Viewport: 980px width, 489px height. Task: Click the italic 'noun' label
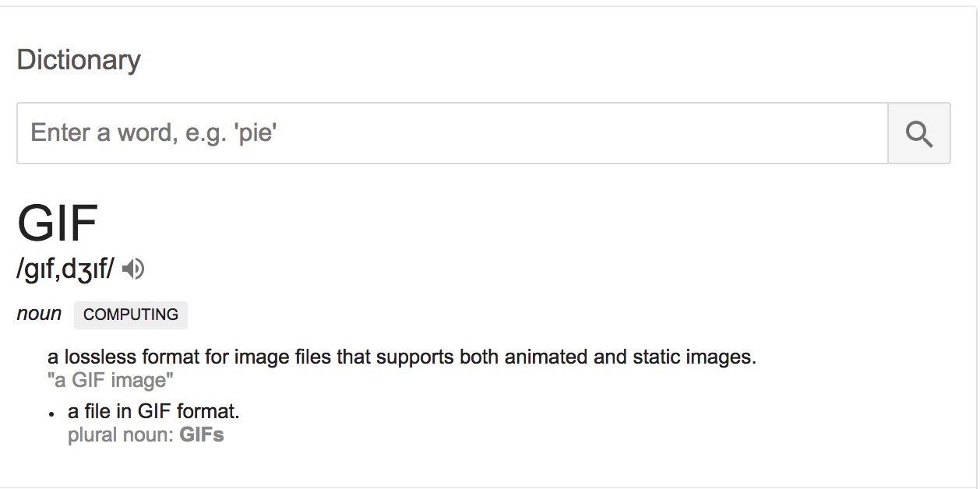[39, 314]
